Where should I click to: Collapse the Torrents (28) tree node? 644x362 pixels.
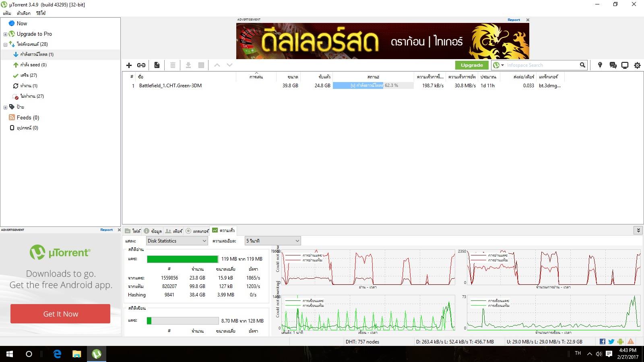click(x=5, y=45)
